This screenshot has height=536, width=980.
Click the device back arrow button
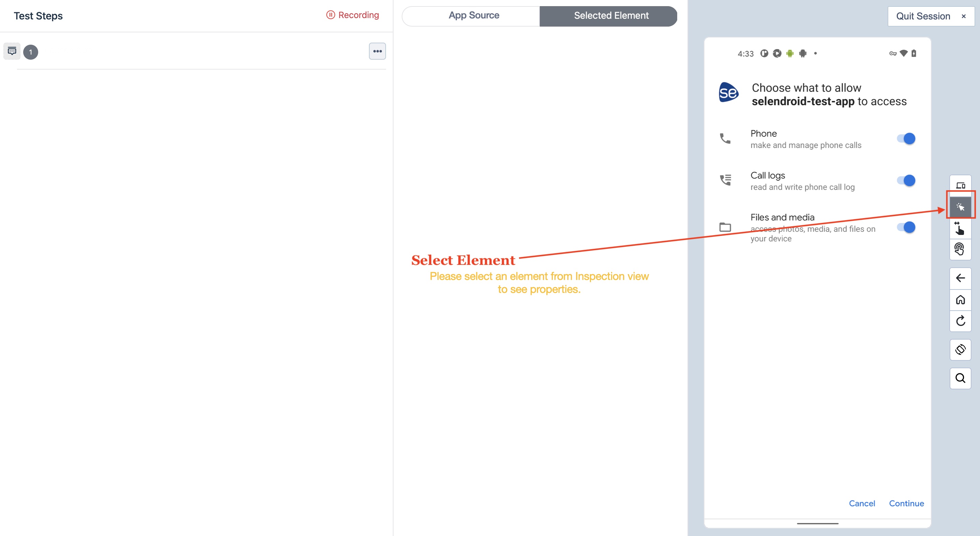point(960,278)
